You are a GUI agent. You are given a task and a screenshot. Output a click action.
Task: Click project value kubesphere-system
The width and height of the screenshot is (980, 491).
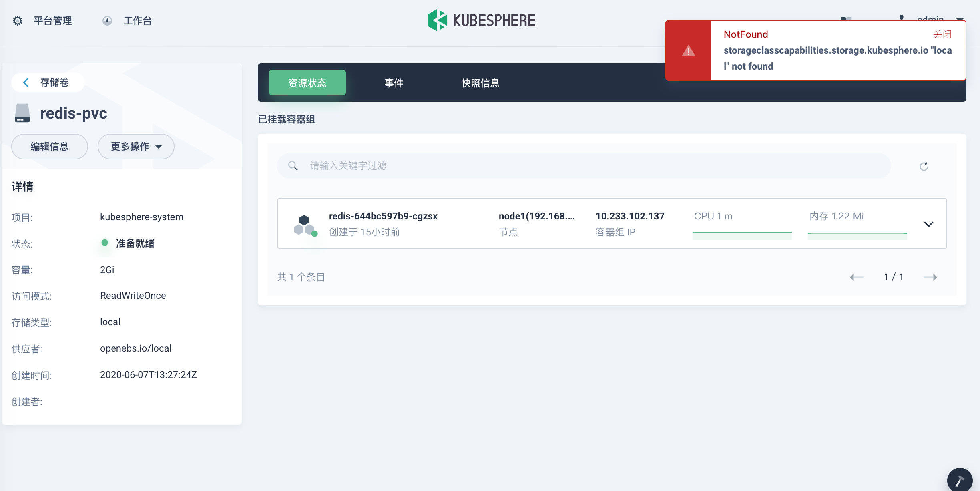[x=142, y=217]
